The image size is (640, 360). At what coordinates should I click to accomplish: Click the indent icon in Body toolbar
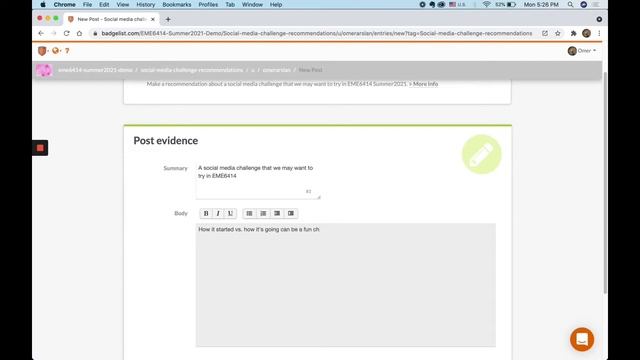coord(291,213)
